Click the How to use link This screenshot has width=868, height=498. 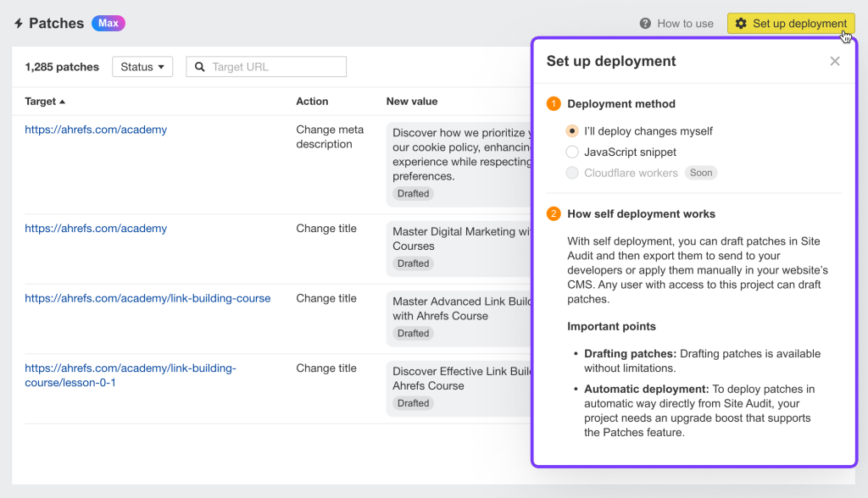point(685,23)
